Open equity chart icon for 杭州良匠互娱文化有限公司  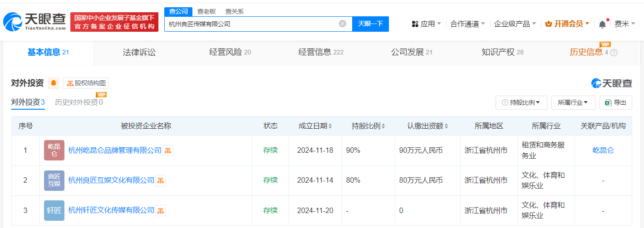pos(161,180)
